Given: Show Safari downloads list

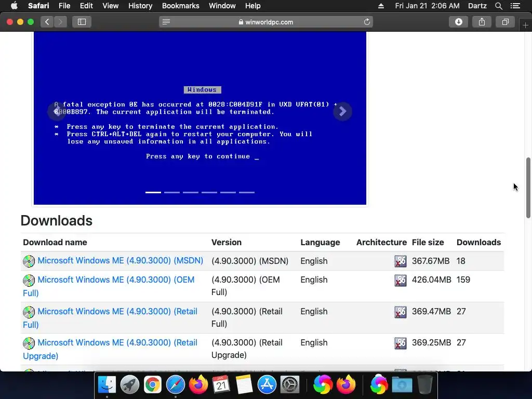Looking at the screenshot, I should click(x=458, y=22).
